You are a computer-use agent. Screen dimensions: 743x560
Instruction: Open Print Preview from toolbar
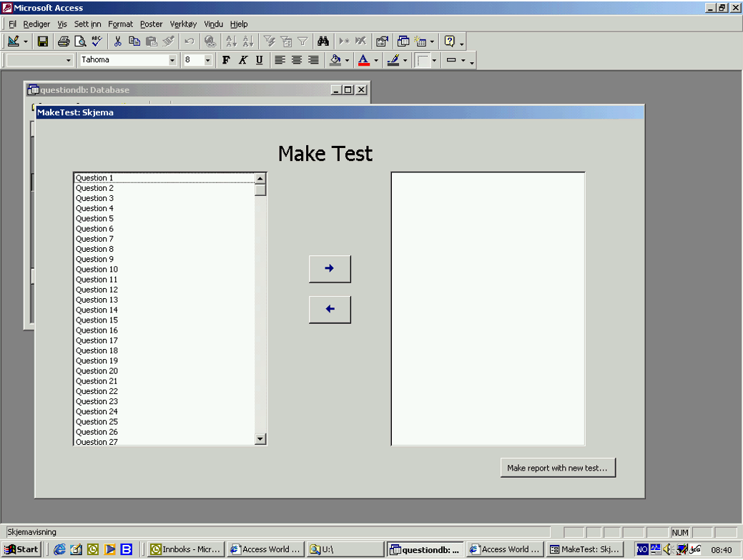tap(80, 41)
